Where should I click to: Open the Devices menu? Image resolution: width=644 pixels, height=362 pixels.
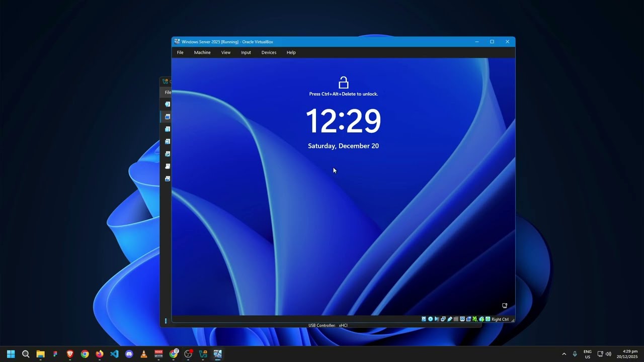[269, 52]
